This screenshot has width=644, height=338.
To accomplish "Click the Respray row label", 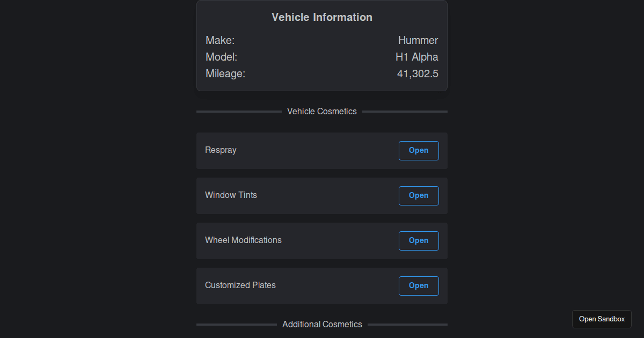I will 221,150.
